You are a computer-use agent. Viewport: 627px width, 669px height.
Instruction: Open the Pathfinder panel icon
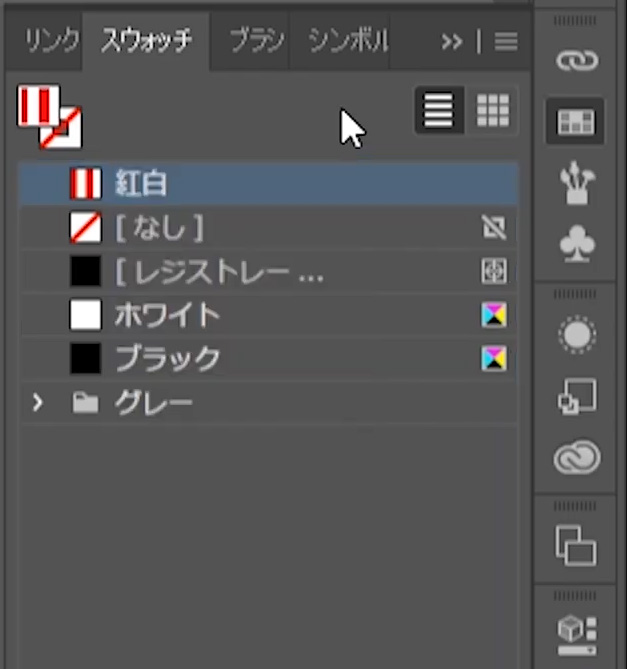(576, 545)
